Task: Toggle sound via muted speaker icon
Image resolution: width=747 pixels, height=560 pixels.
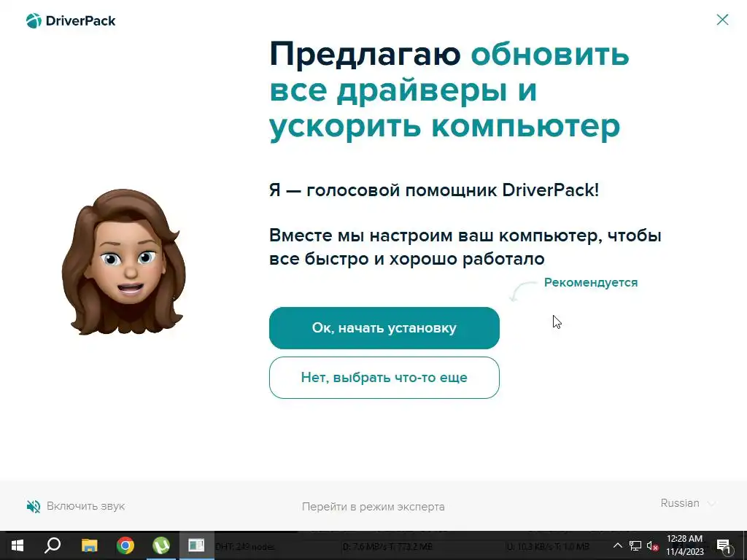Action: tap(34, 506)
